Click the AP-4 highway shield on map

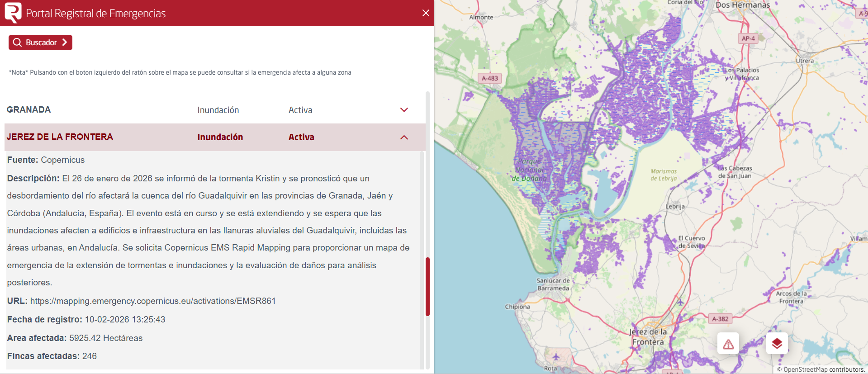coord(748,38)
